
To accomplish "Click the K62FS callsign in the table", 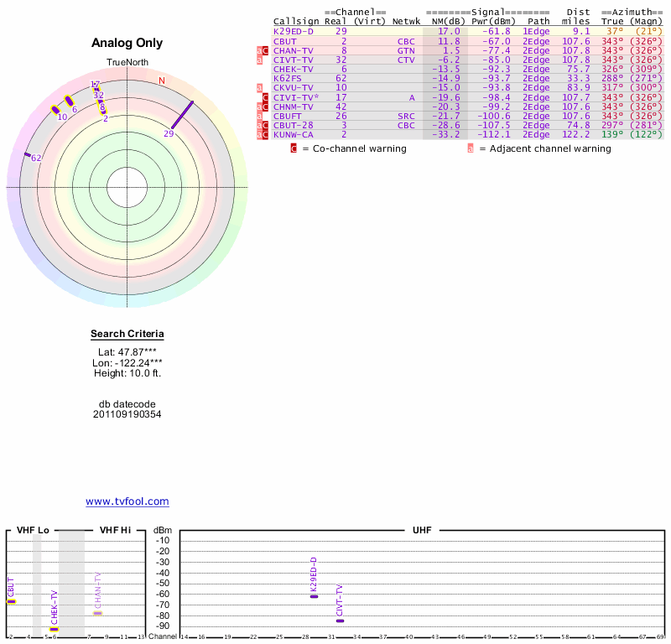I will pyautogui.click(x=289, y=79).
